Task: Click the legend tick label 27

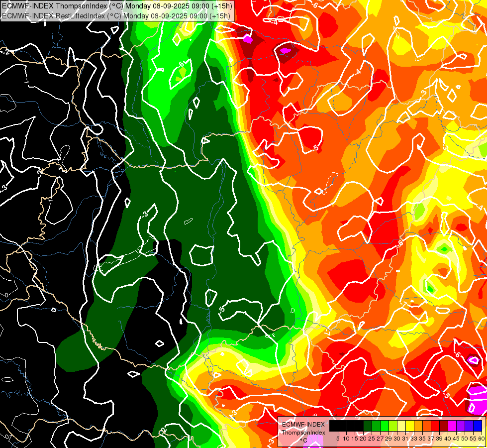Action: [380, 439]
